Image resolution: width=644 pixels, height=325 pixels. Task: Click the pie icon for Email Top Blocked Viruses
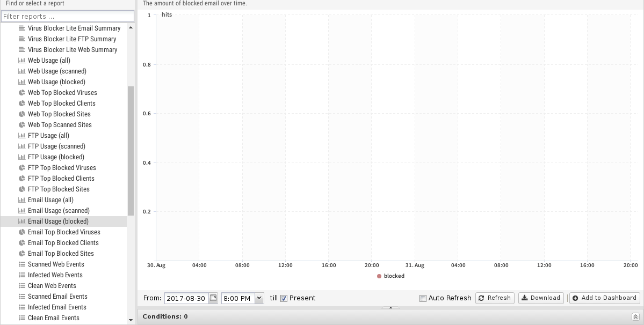coord(22,232)
